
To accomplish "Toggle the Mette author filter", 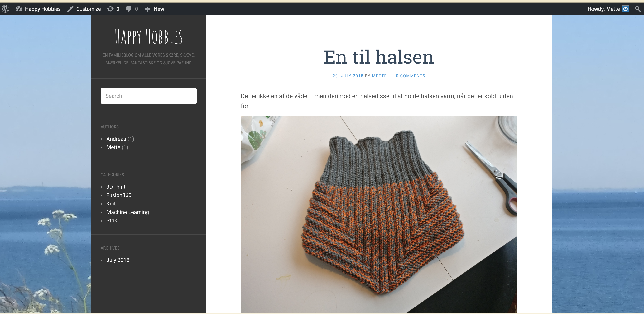I will tap(113, 147).
